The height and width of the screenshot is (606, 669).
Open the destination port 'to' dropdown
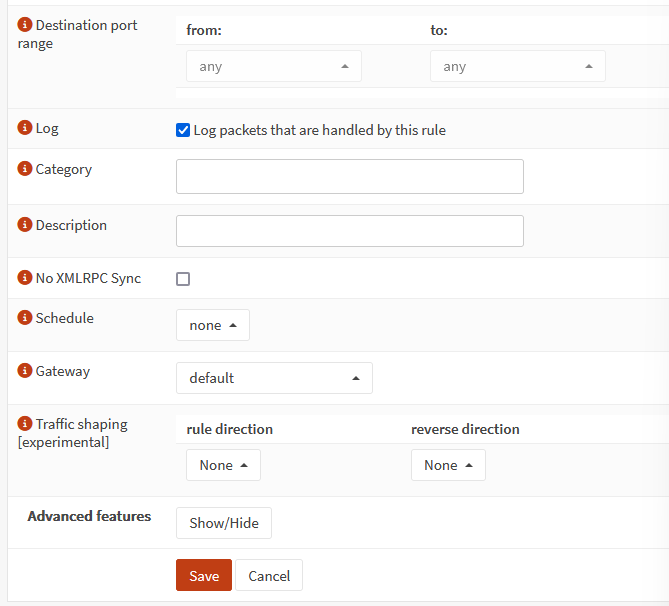click(x=517, y=66)
